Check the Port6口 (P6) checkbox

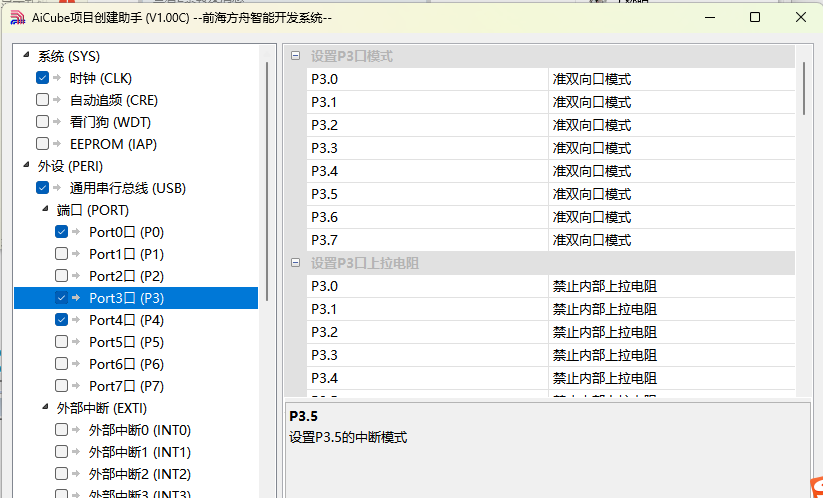click(61, 364)
